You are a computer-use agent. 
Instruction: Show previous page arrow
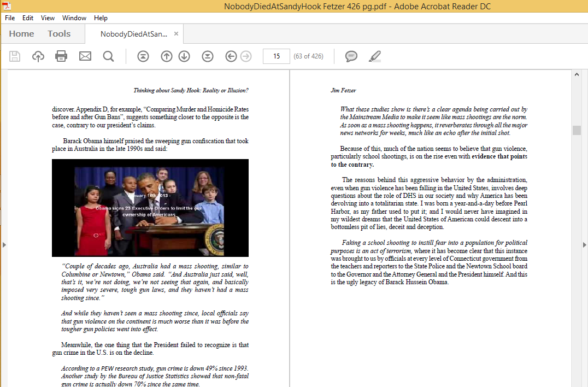point(167,56)
